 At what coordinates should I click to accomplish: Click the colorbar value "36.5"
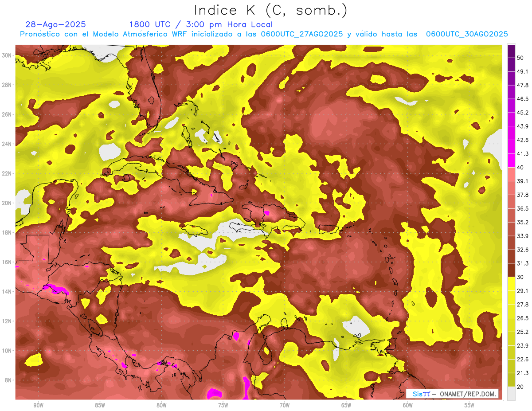point(522,208)
